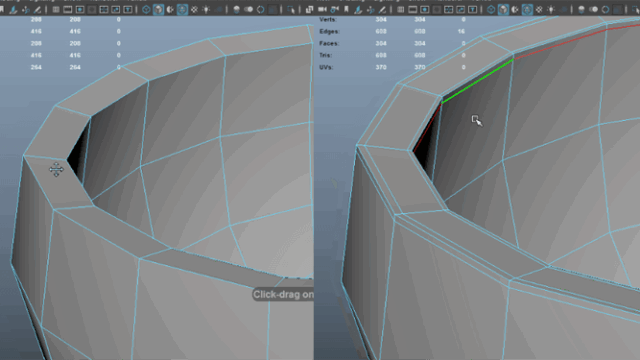The image size is (640, 360).
Task: Toggle textured display in right viewport
Action: click(x=539, y=9)
